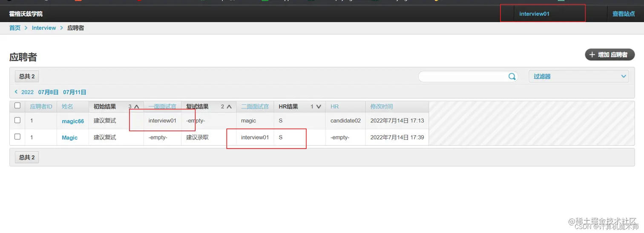Screen dimensions: 644x233
Task: Click the bottom 总共 2 button
Action: click(x=27, y=157)
